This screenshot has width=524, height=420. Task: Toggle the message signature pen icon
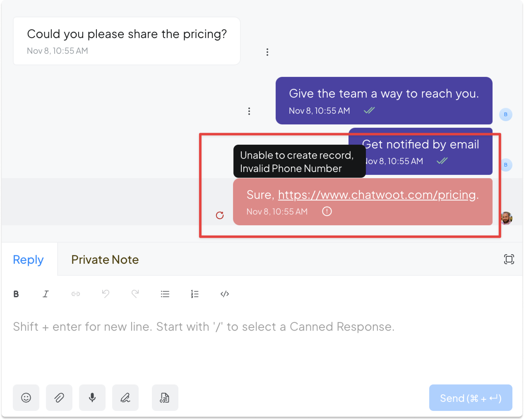coord(125,398)
